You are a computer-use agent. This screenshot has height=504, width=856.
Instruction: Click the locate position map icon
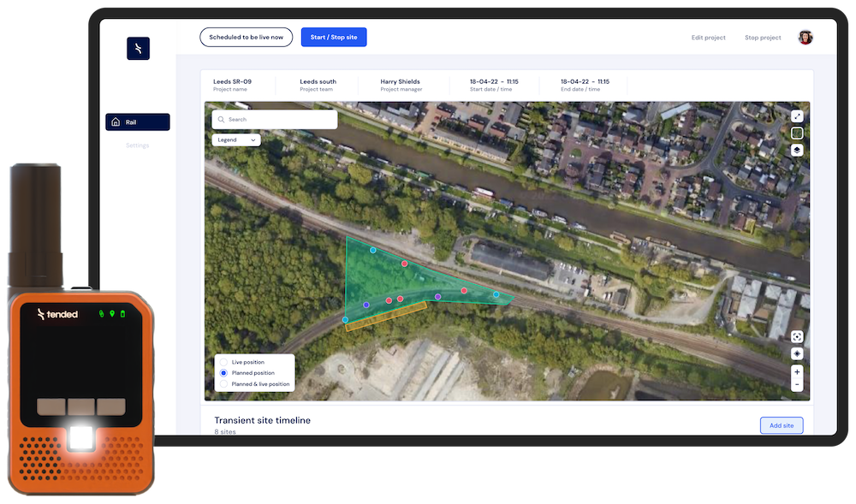point(797,353)
